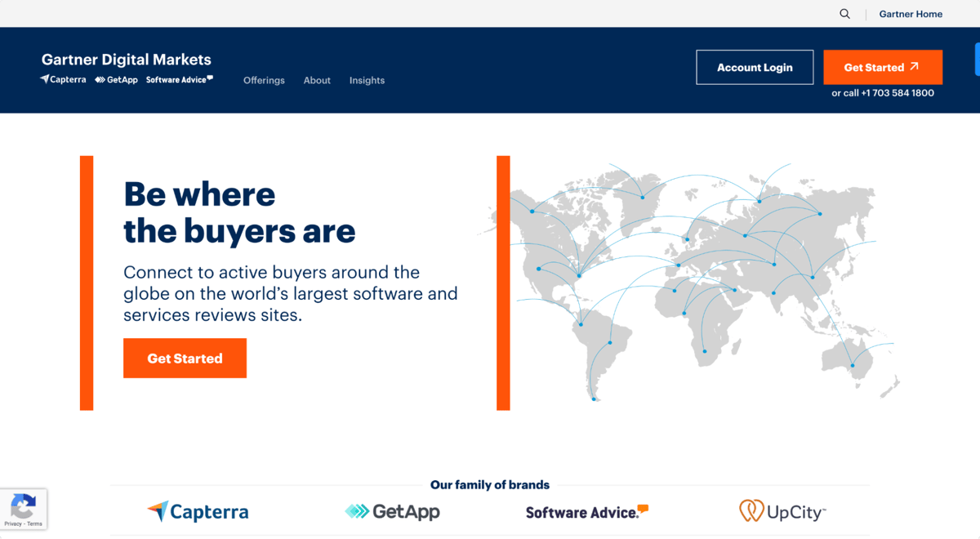
Task: Call the +1 703 584 1800 number link
Action: coord(898,93)
